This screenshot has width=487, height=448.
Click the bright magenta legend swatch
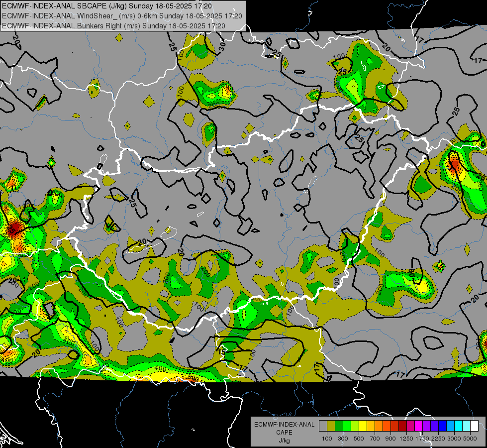click(x=418, y=426)
